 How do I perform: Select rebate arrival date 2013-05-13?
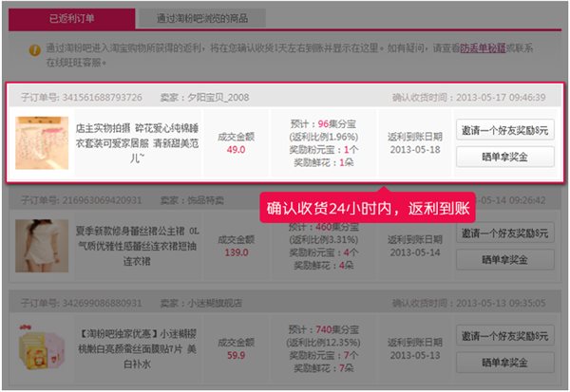(415, 355)
